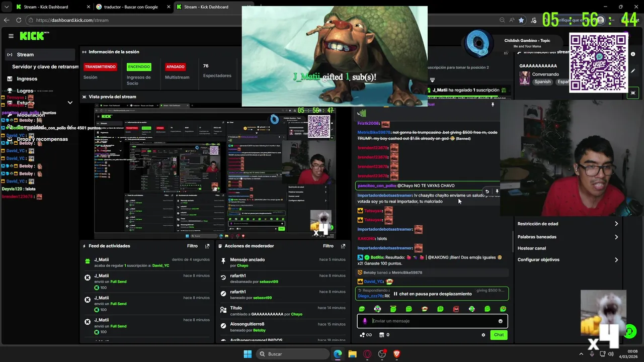Viewport: 644px width, 362px height.
Task: Open Filtro in Feed de actividades
Action: click(x=192, y=246)
